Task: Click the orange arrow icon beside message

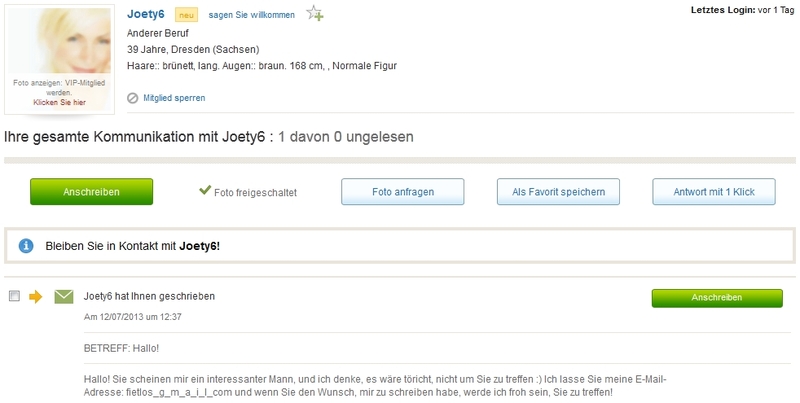Action: click(36, 296)
